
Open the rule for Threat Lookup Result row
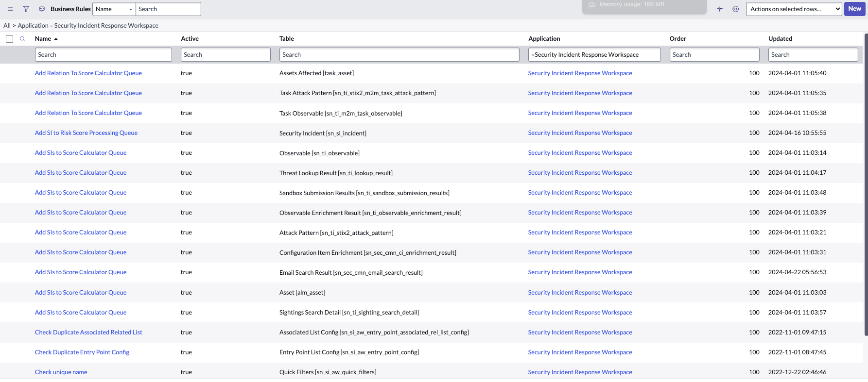(81, 173)
